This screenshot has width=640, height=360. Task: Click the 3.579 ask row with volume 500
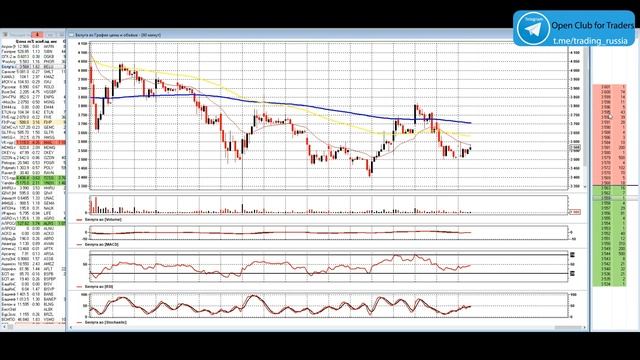pos(609,158)
